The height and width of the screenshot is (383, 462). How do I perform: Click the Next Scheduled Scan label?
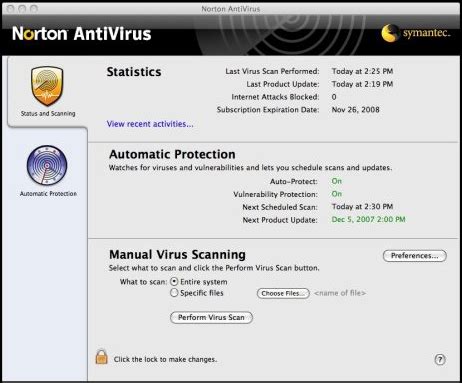coord(280,207)
